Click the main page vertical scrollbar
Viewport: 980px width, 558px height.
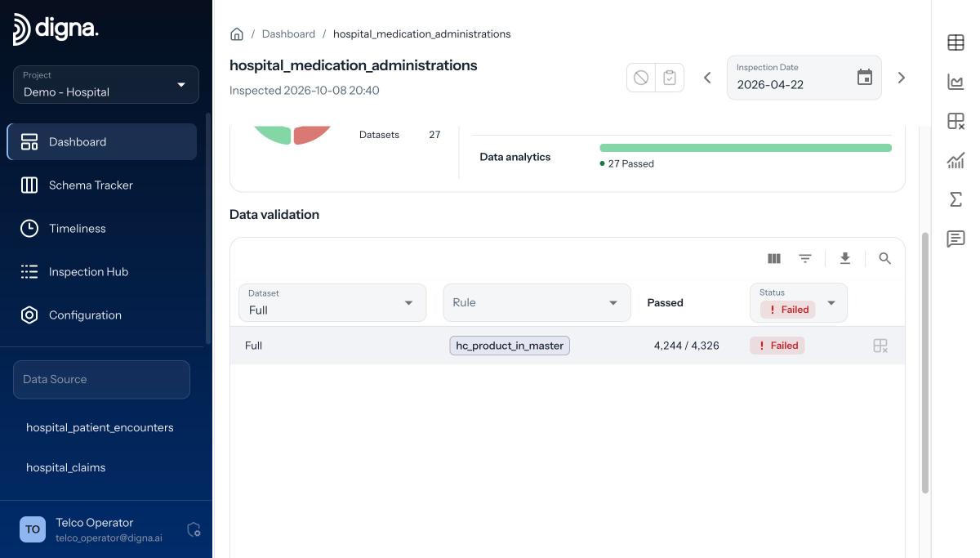click(925, 363)
